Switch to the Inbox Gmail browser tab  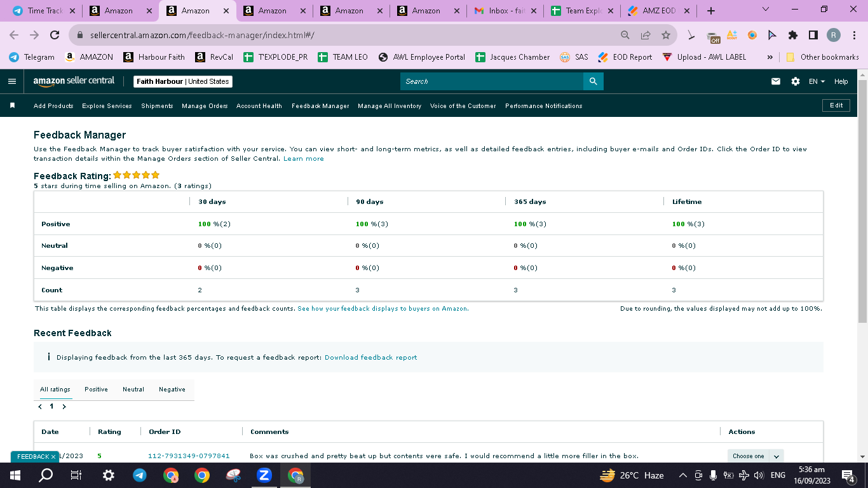505,11
